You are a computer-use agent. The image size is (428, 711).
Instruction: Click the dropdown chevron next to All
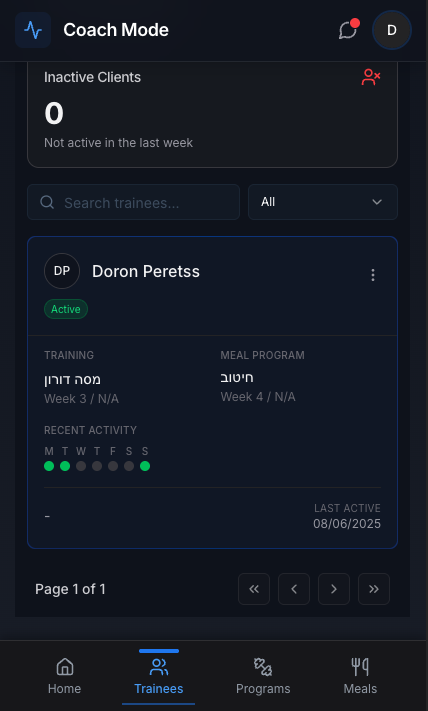(377, 202)
